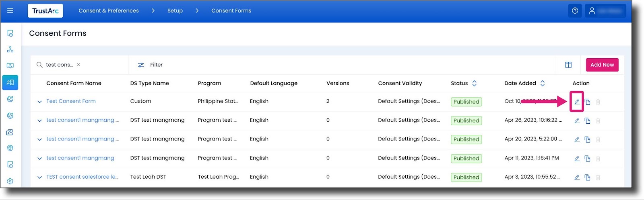Screen dimensions: 644x200
Task: Click the 'Custom' DS type cell
Action: point(141,101)
